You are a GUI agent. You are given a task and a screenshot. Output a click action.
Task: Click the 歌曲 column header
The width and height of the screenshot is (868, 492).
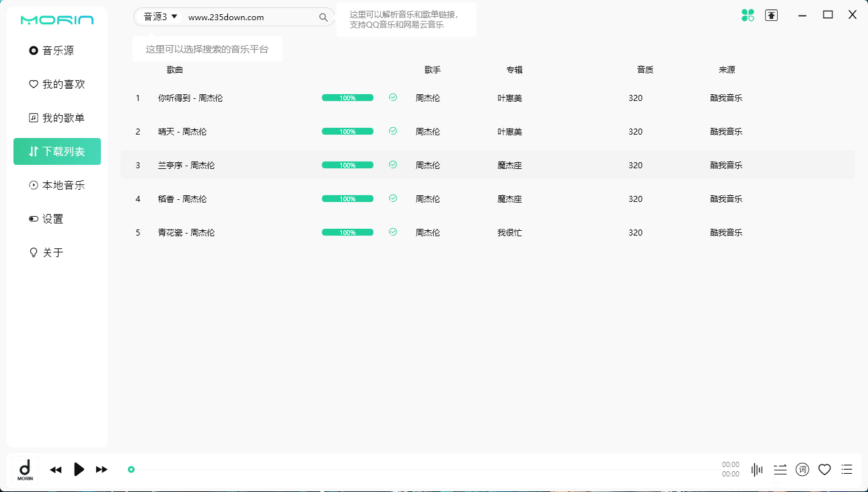pos(175,70)
